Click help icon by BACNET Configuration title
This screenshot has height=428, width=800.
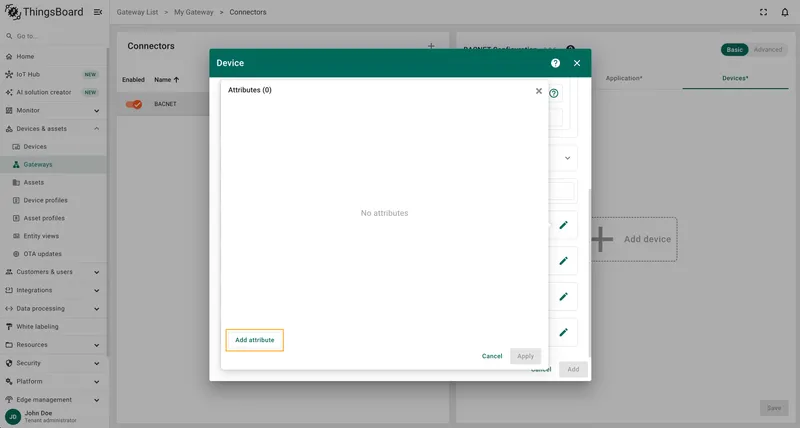point(570,48)
